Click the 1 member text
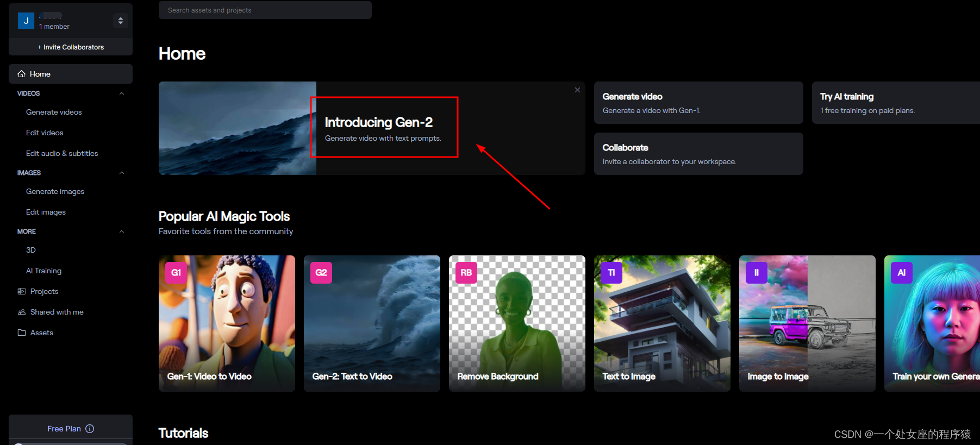Viewport: 980px width, 445px height. pos(54,27)
